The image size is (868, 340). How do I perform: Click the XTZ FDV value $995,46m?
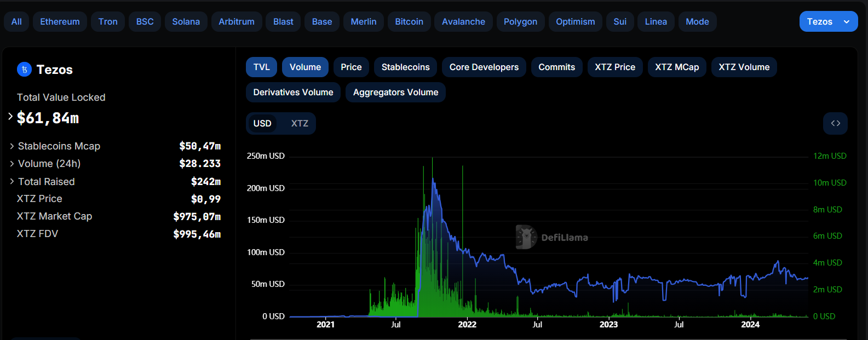tap(197, 234)
